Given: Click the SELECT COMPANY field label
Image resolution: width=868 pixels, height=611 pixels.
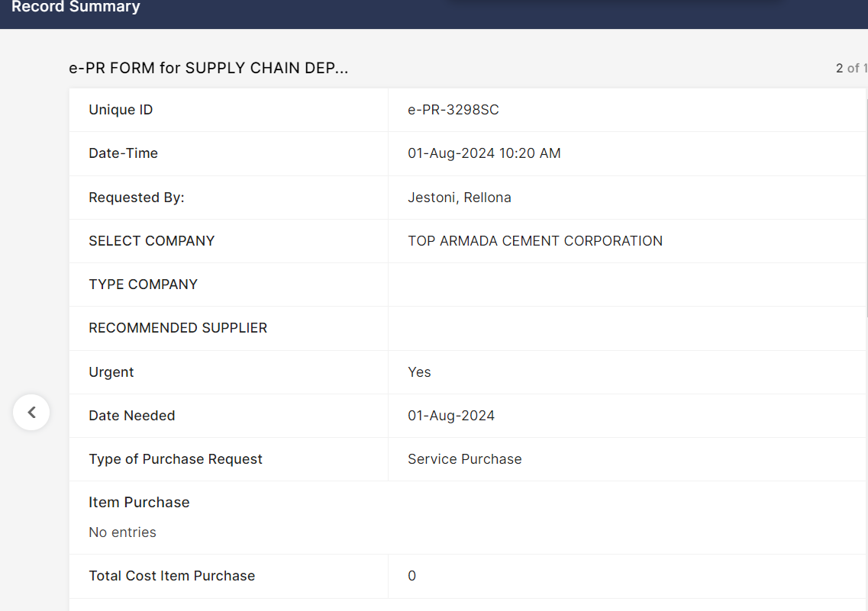Looking at the screenshot, I should pos(151,241).
